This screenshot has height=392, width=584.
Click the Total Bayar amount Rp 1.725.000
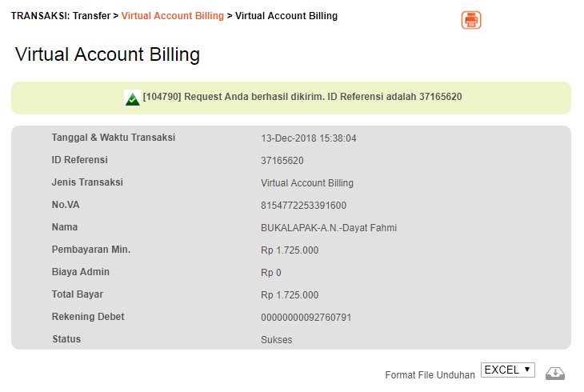pyautogui.click(x=290, y=295)
